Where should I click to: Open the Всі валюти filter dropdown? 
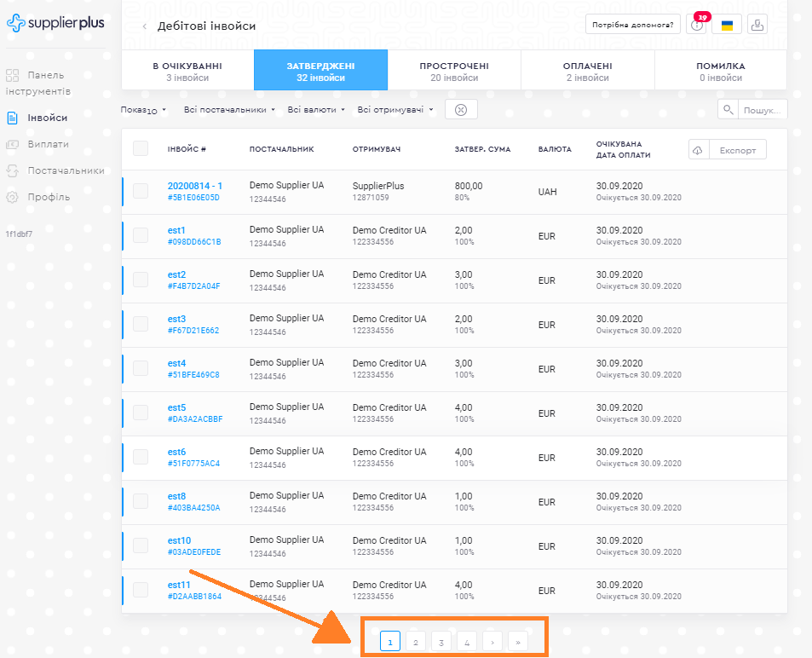click(x=315, y=109)
